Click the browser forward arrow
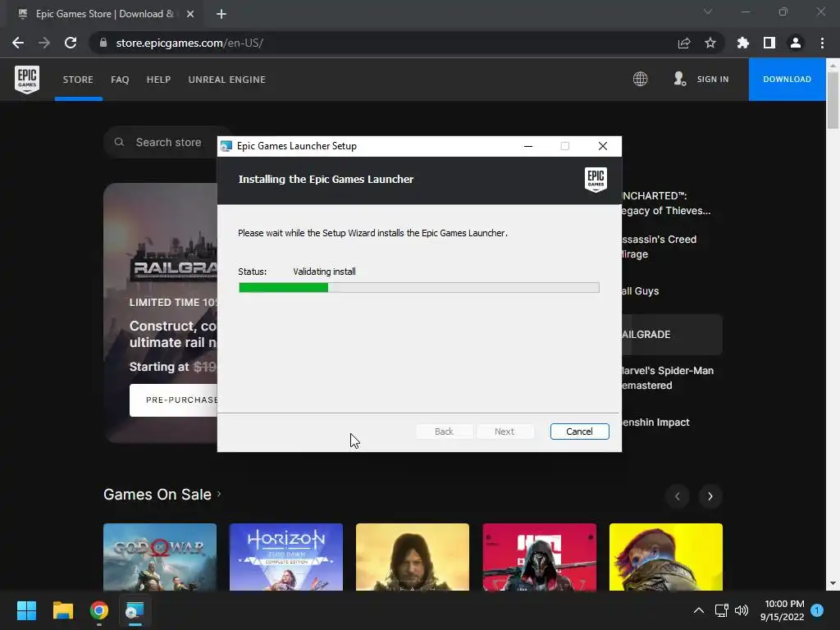This screenshot has height=630, width=840. click(x=44, y=43)
